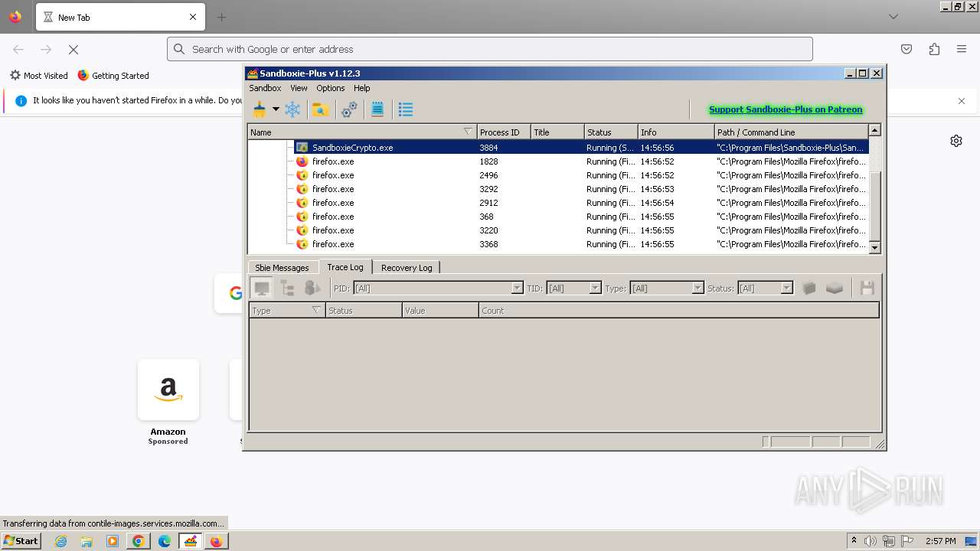This screenshot has width=980, height=551.
Task: Open the PID filter dropdown
Action: [517, 289]
